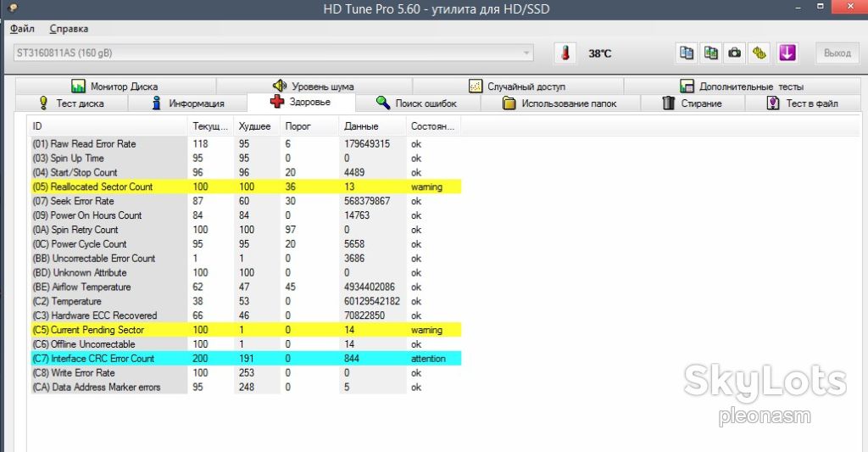Screen dimensions: 868x452
Task: Select the (01) Raw Read Error Rate row
Action: tap(246, 143)
